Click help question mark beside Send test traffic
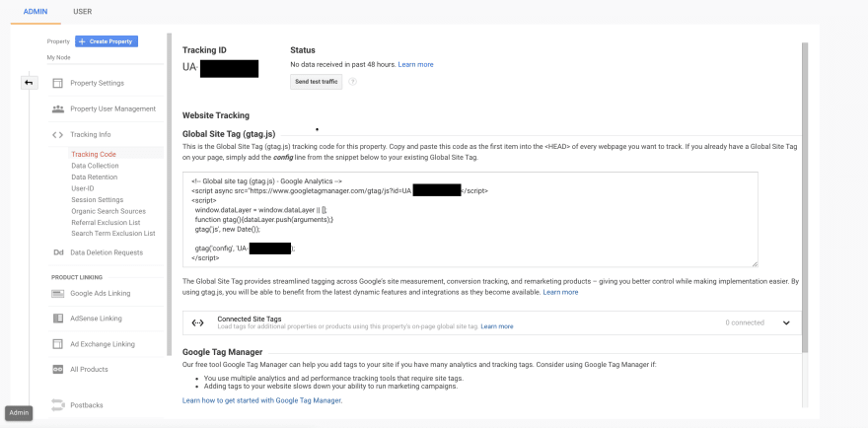This screenshot has width=868, height=428. click(352, 82)
